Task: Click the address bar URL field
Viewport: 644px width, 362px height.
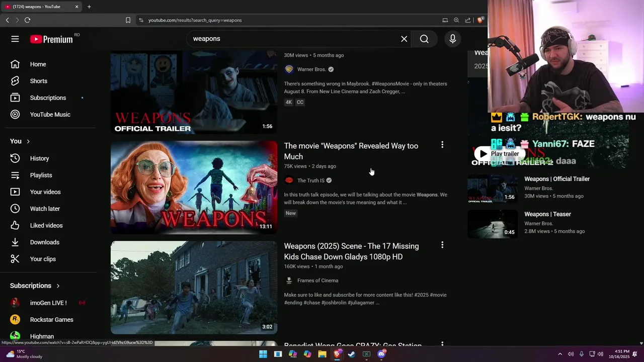Action: click(287, 20)
